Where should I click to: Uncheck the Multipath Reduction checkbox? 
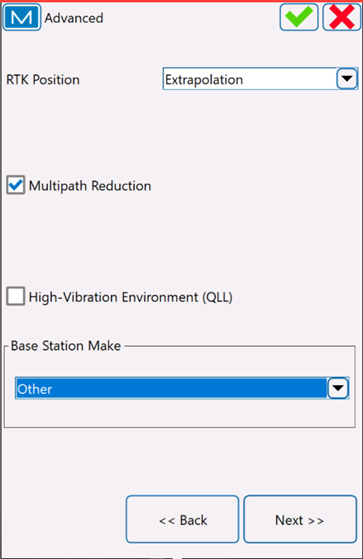pyautogui.click(x=16, y=185)
